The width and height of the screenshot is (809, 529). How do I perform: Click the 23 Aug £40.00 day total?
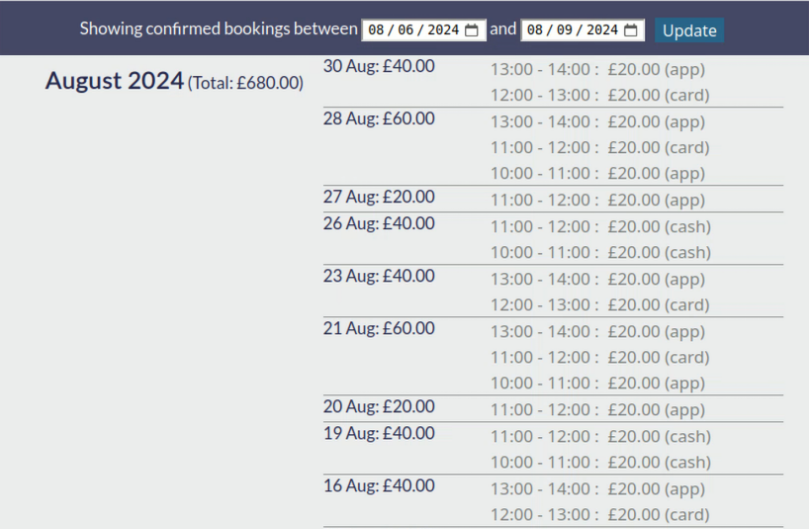[379, 276]
